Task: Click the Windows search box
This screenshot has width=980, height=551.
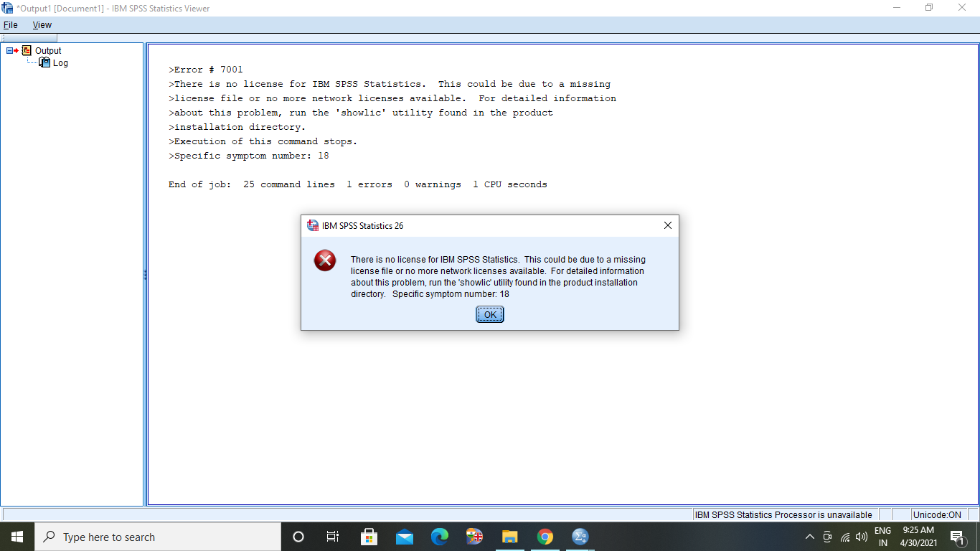Action: tap(158, 537)
